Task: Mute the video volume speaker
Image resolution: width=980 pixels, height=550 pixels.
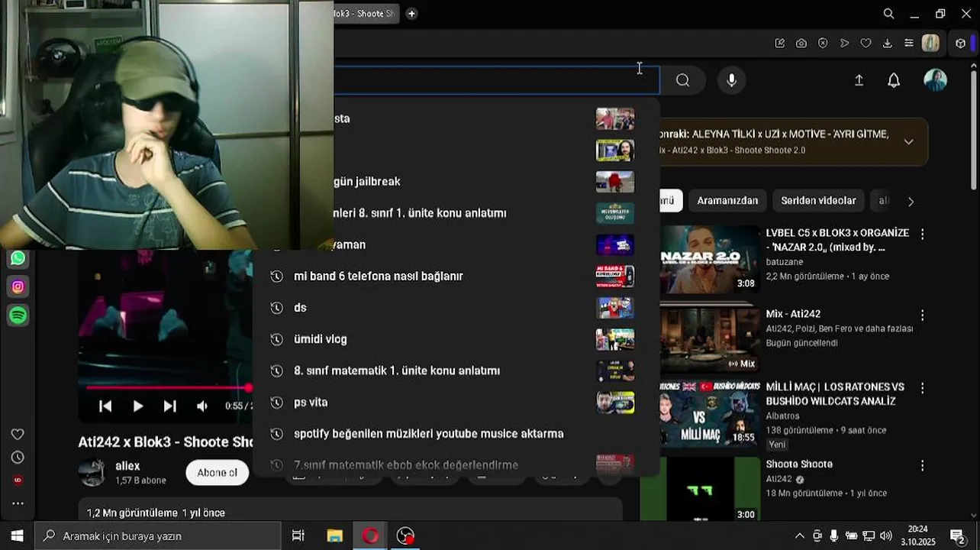Action: point(202,406)
